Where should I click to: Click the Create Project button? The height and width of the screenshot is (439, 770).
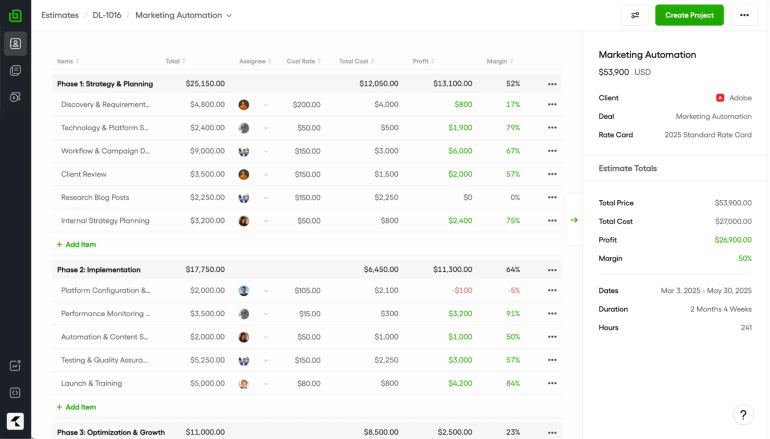[x=689, y=15]
